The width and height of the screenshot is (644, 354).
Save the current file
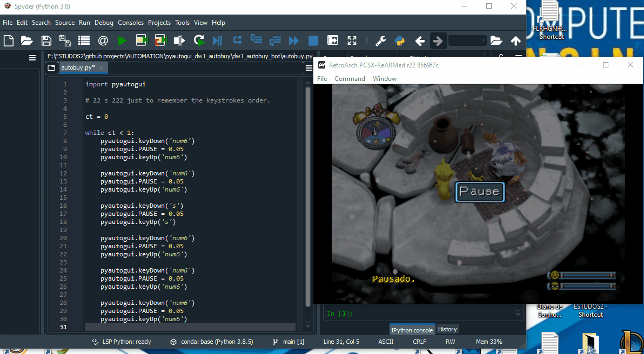coord(46,40)
